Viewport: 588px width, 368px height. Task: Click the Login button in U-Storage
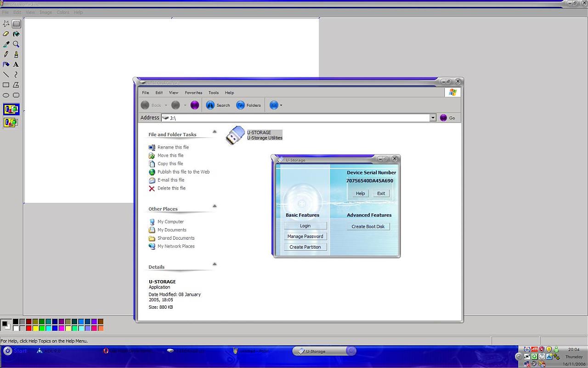305,226
